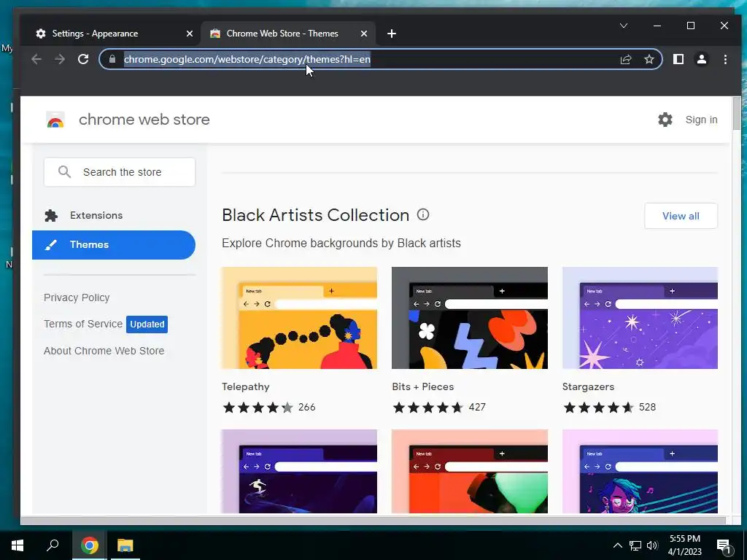Open the pink music theme thumbnail
Viewport: 747px width, 560px height.
640,472
